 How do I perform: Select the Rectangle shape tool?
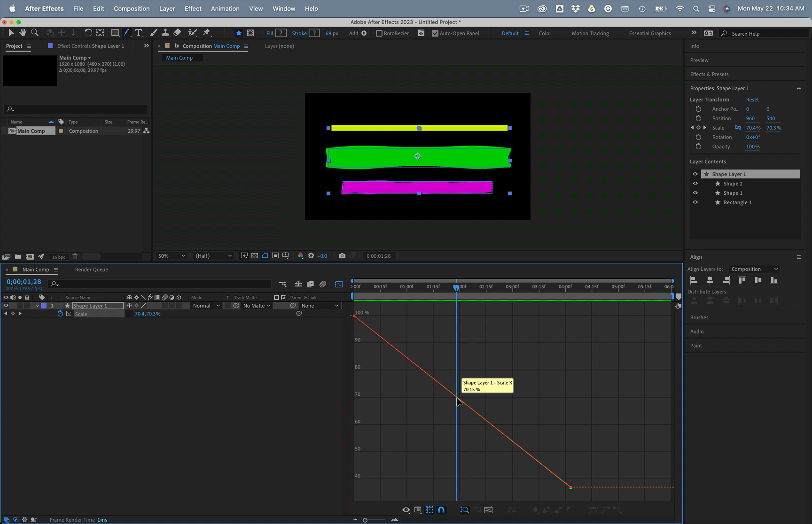coord(115,32)
